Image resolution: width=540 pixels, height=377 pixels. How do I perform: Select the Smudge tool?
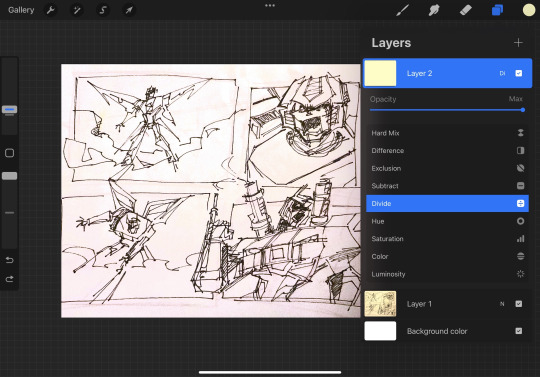tap(434, 10)
